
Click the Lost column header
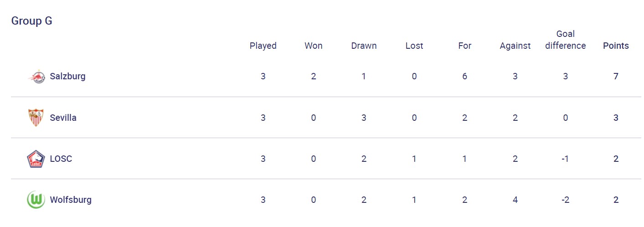click(414, 46)
